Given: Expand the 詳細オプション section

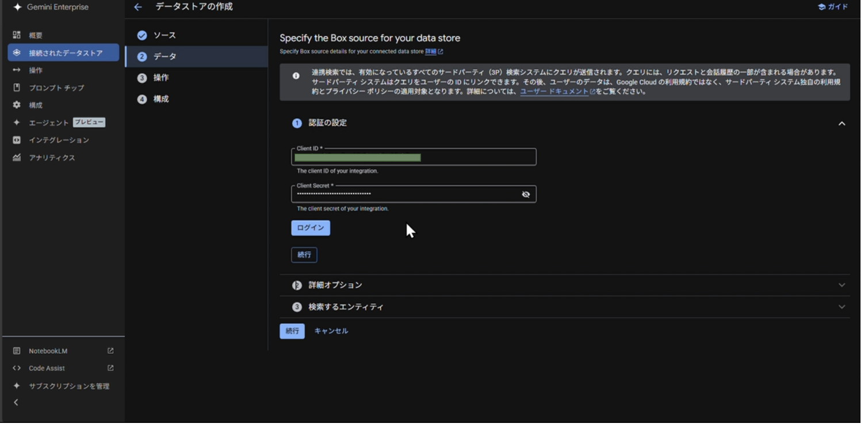Looking at the screenshot, I should point(842,285).
